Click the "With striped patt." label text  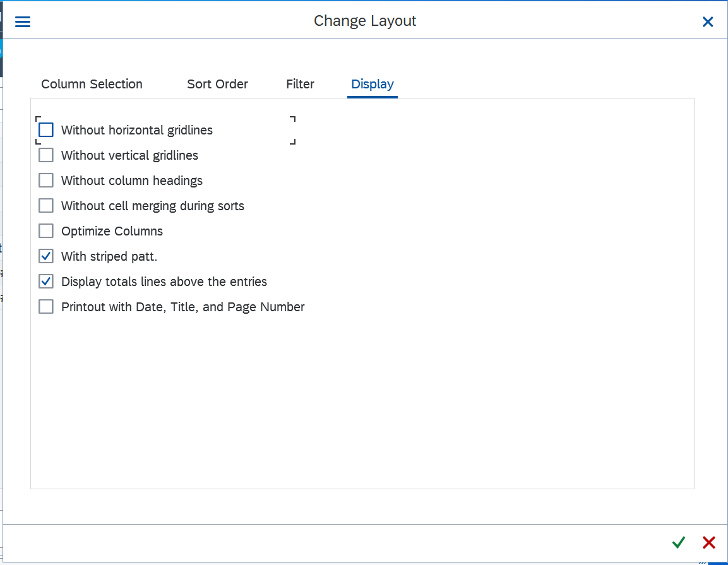[109, 256]
